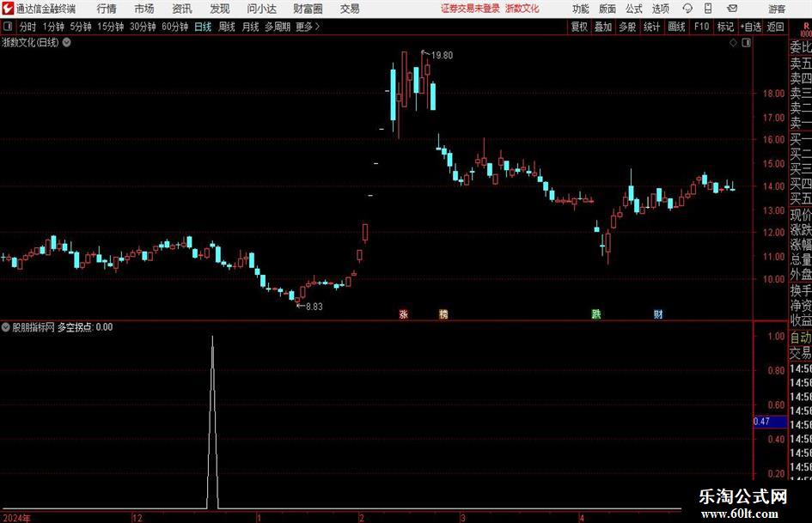Open the mail envelope icon
The height and width of the screenshot is (523, 812).
pyautogui.click(x=732, y=9)
